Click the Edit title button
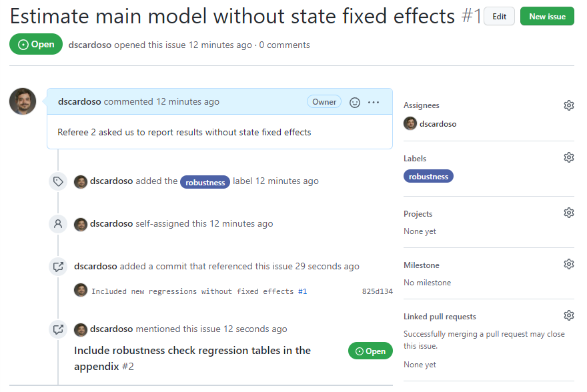Image resolution: width=587 pixels, height=392 pixels. point(499,17)
